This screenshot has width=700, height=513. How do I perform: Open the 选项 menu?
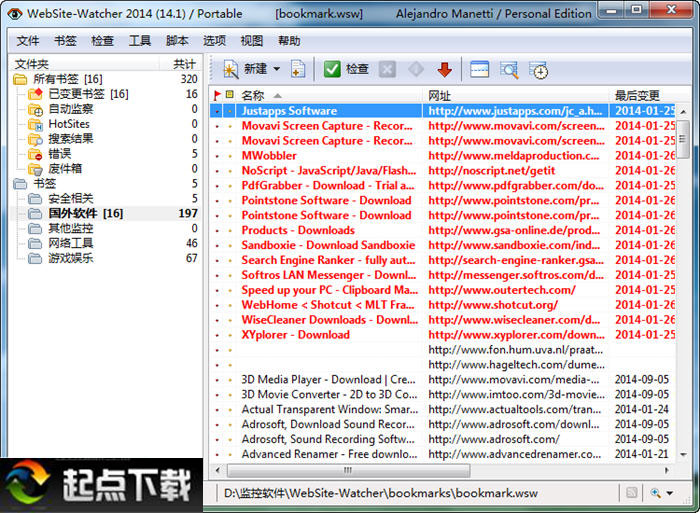click(214, 41)
